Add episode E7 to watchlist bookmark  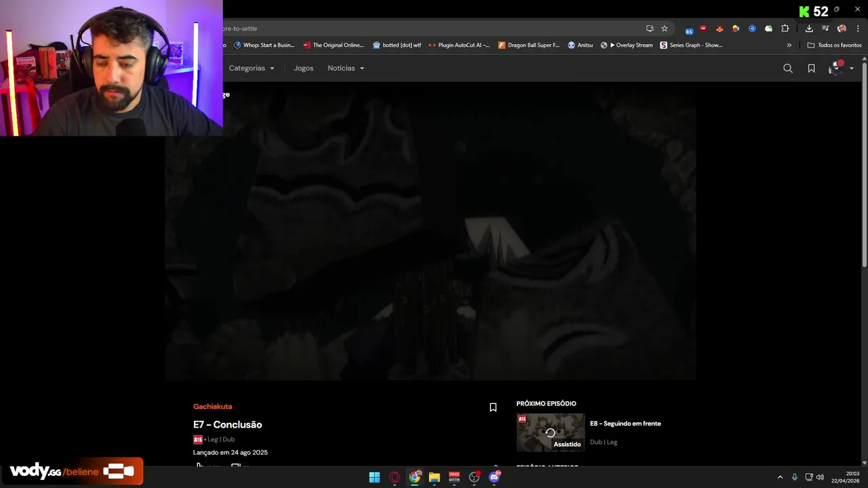[x=493, y=407]
